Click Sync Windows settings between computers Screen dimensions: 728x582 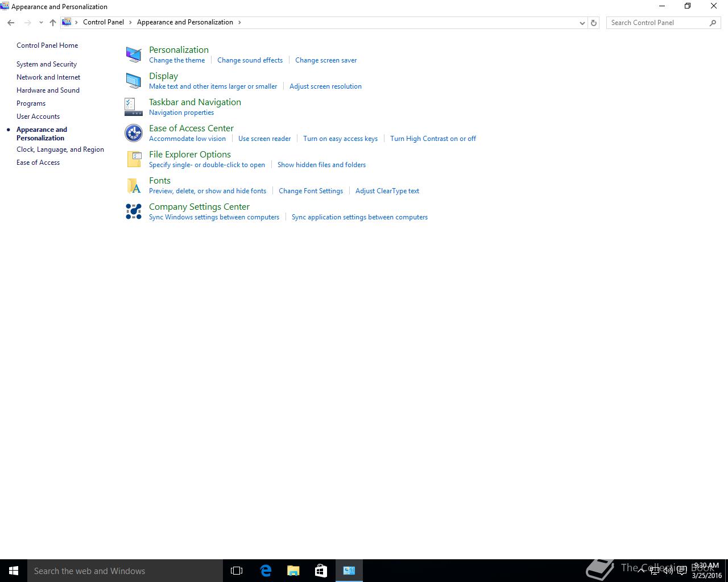point(214,217)
